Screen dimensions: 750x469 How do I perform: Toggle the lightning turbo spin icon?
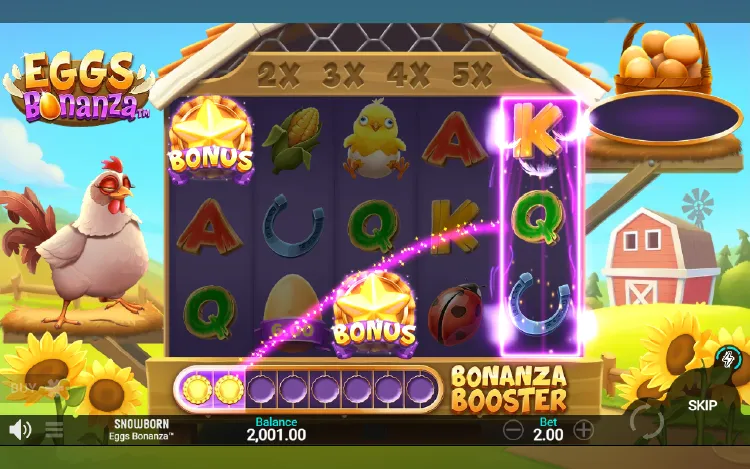coord(728,359)
